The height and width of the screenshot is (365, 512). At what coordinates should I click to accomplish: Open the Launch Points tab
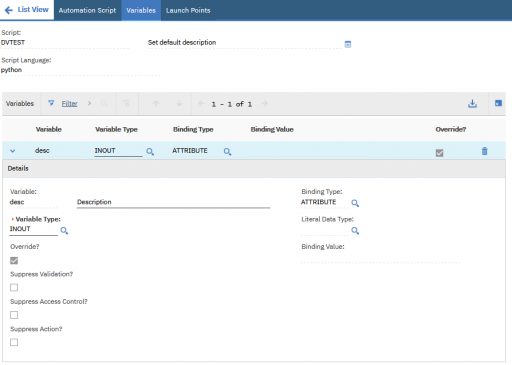point(188,10)
